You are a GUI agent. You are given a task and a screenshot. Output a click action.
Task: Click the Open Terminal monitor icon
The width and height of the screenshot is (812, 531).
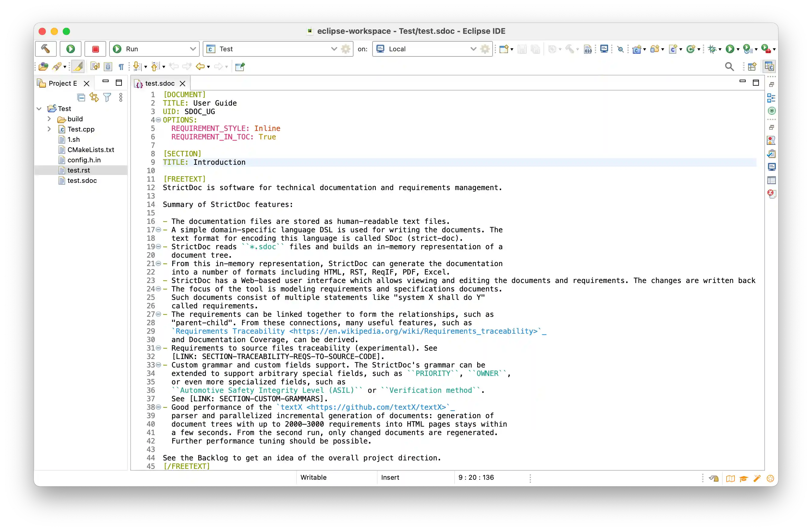604,49
